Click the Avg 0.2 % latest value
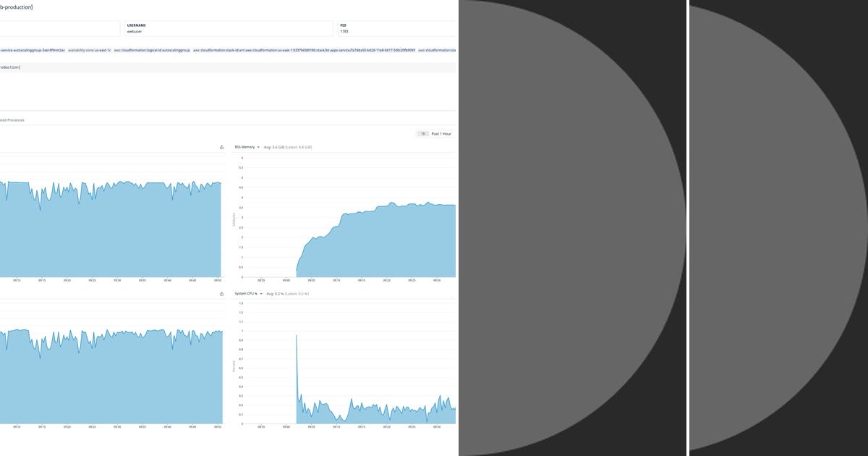The height and width of the screenshot is (456, 868). pos(287,293)
